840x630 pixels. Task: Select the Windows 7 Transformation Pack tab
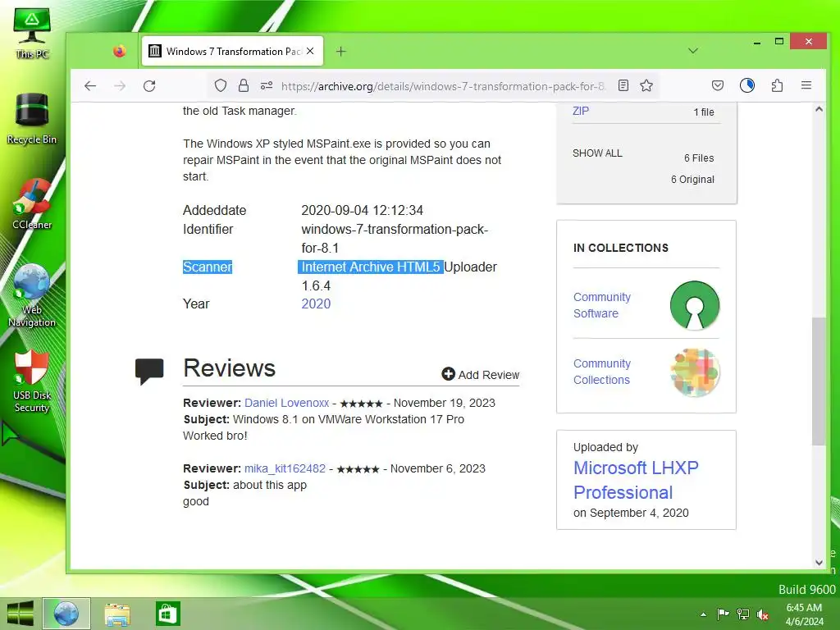point(232,52)
